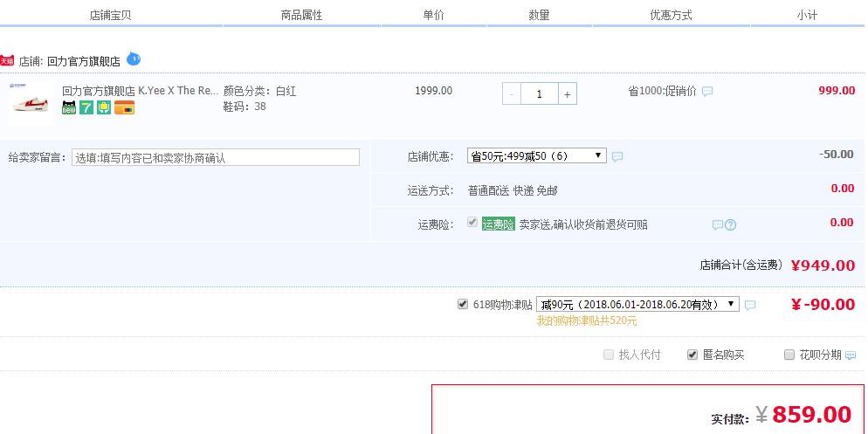The image size is (868, 434).
Task: Click the question mark help icon for 运费险
Action: click(731, 224)
